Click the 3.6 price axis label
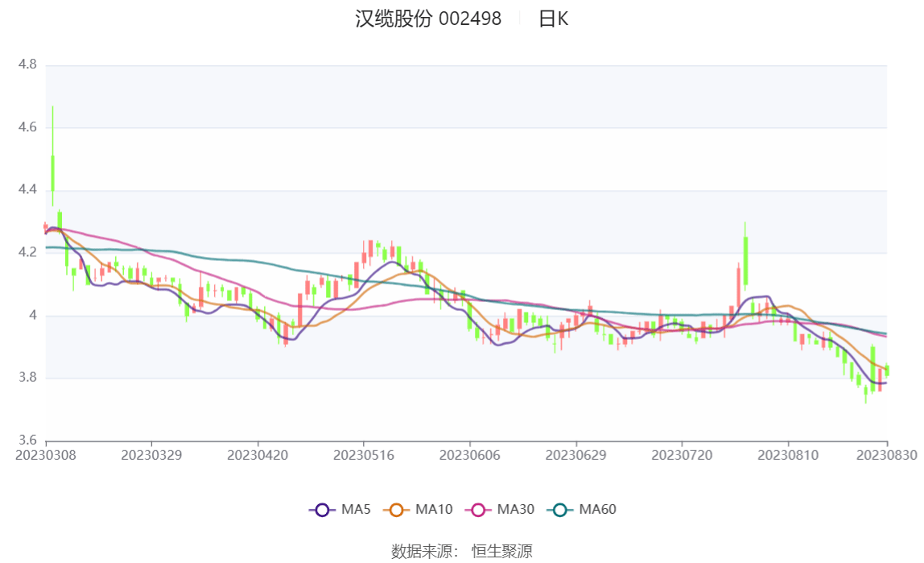The height and width of the screenshot is (563, 924). click(27, 441)
